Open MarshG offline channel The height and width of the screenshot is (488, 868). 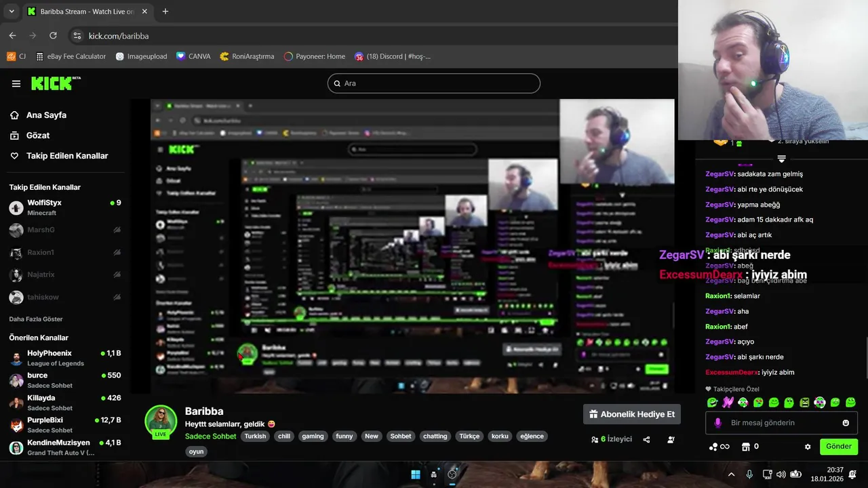click(x=65, y=230)
